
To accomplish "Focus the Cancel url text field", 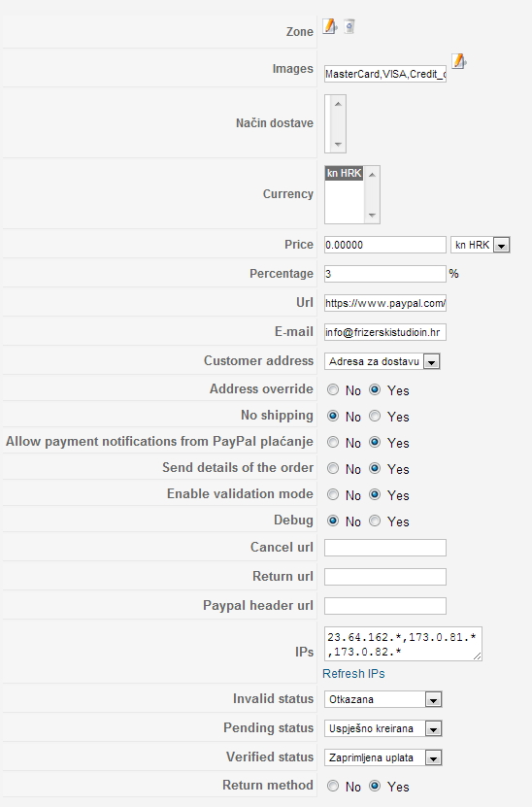I will pyautogui.click(x=384, y=548).
